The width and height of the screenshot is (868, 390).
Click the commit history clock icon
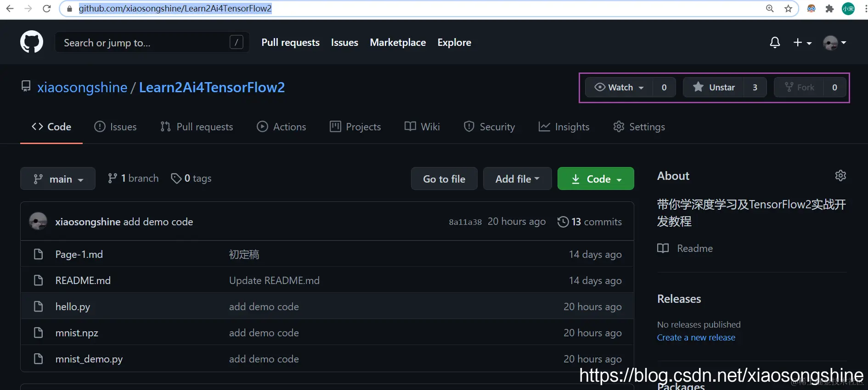pyautogui.click(x=563, y=222)
